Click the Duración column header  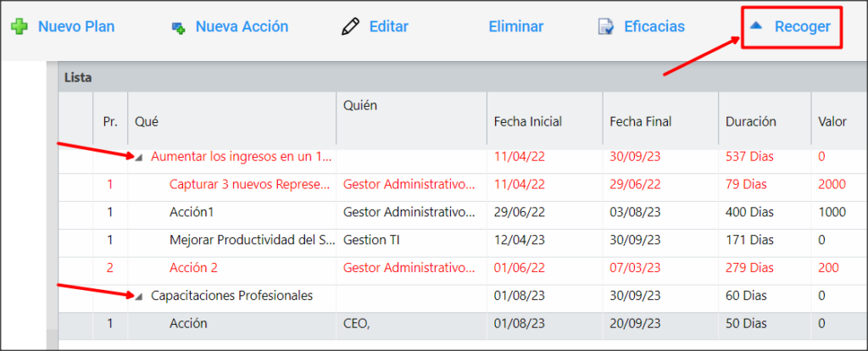click(751, 122)
